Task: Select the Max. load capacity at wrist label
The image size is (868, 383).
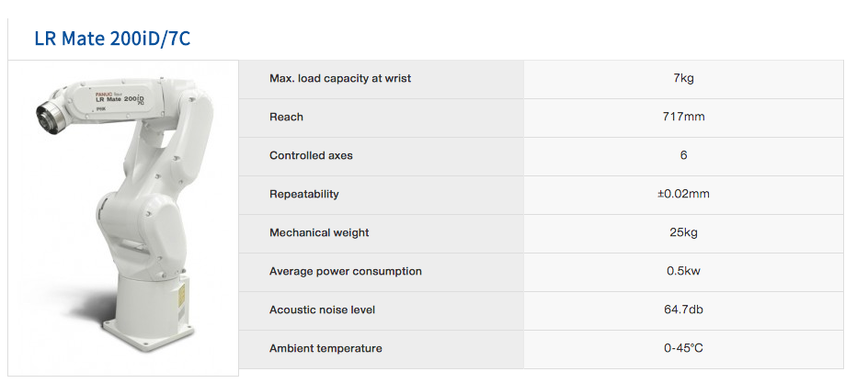Action: (x=340, y=78)
